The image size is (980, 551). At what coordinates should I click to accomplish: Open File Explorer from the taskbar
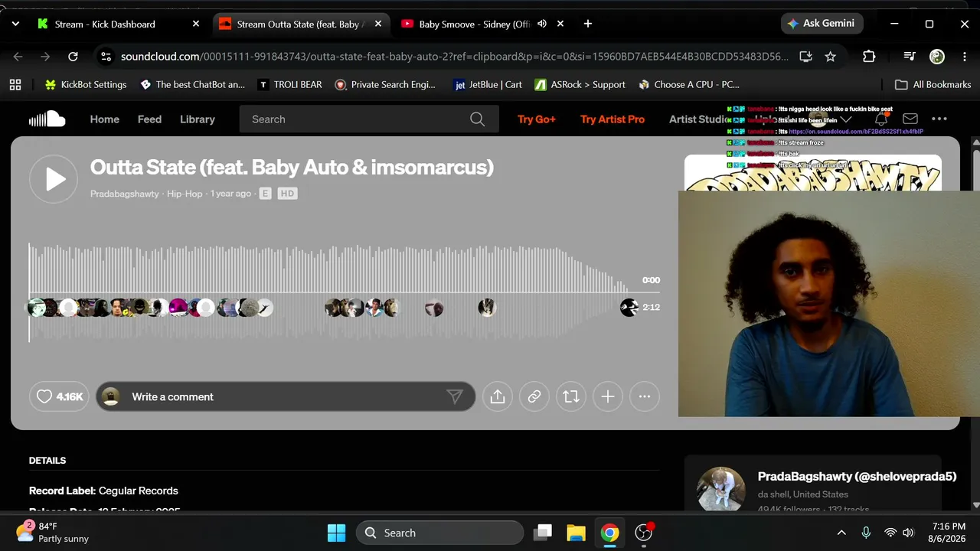tap(576, 533)
